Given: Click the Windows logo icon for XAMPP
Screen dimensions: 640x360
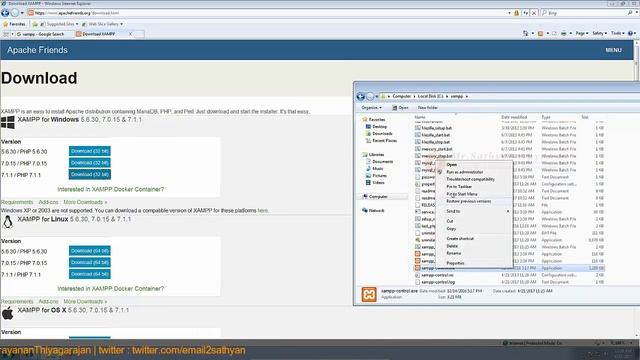Looking at the screenshot, I should coord(7,122).
